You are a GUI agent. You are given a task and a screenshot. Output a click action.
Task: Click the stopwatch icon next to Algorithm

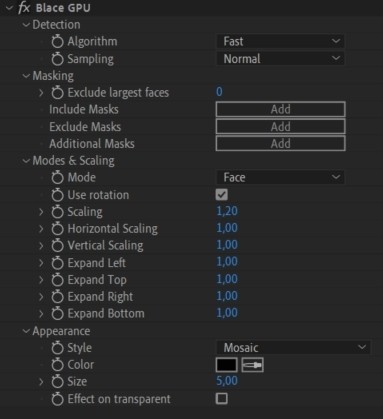click(x=57, y=41)
